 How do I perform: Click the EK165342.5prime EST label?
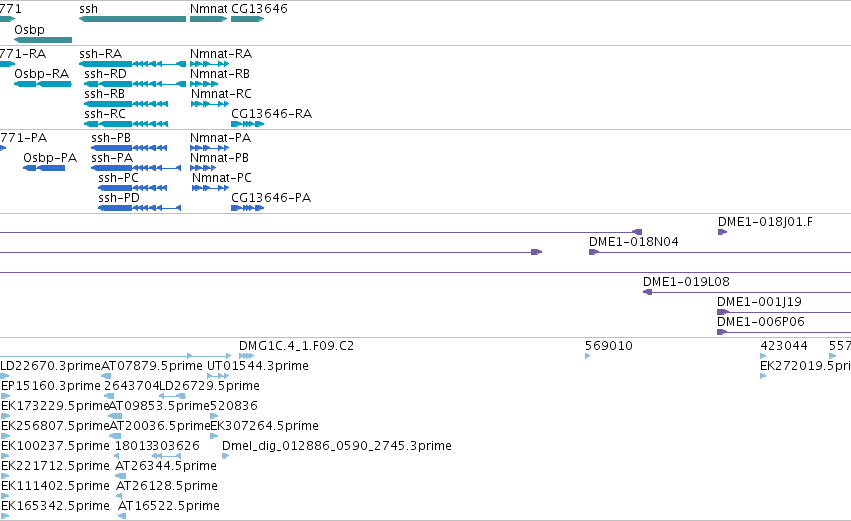point(55,507)
